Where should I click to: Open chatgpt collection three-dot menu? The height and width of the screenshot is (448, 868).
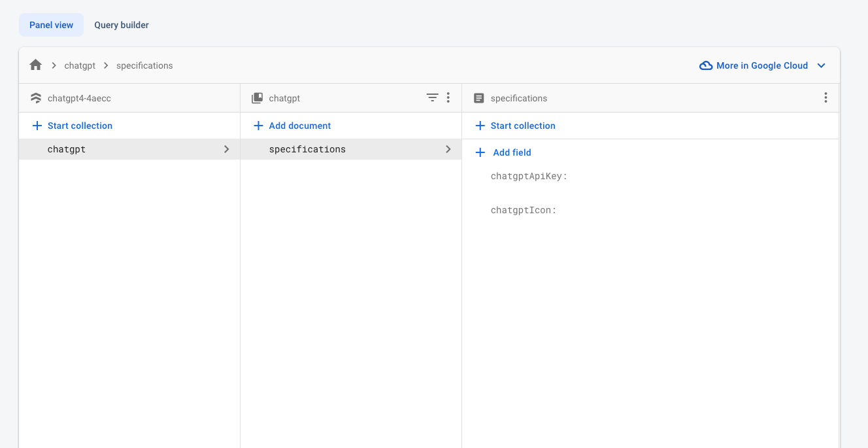pos(448,97)
